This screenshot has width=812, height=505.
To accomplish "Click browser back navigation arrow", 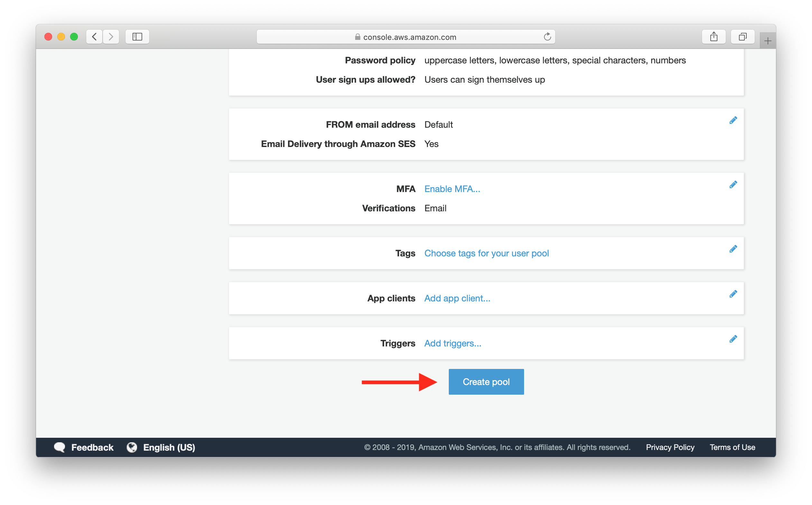I will point(94,36).
